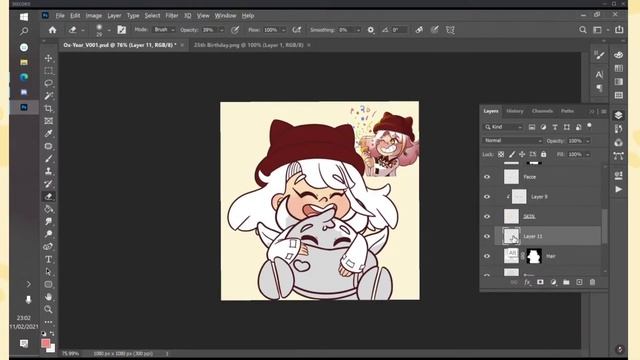The width and height of the screenshot is (640, 360).
Task: Click the Layers panel vertical scrollbar
Action: 605,226
